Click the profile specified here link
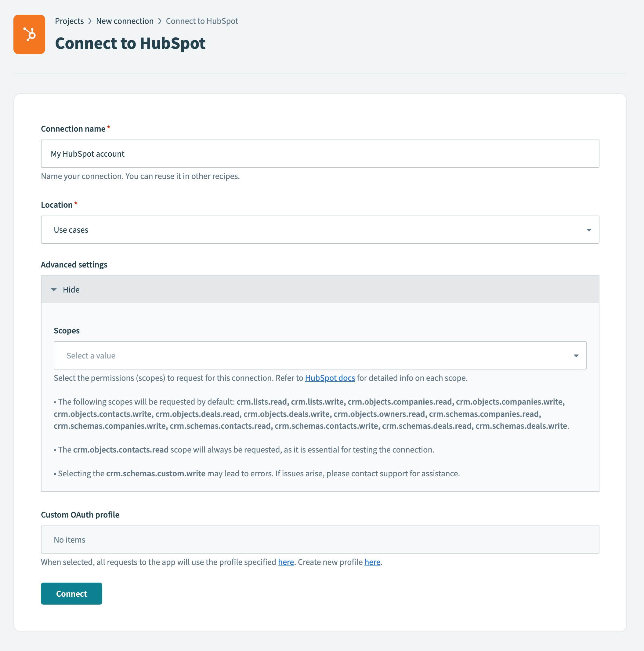644x651 pixels. 286,562
